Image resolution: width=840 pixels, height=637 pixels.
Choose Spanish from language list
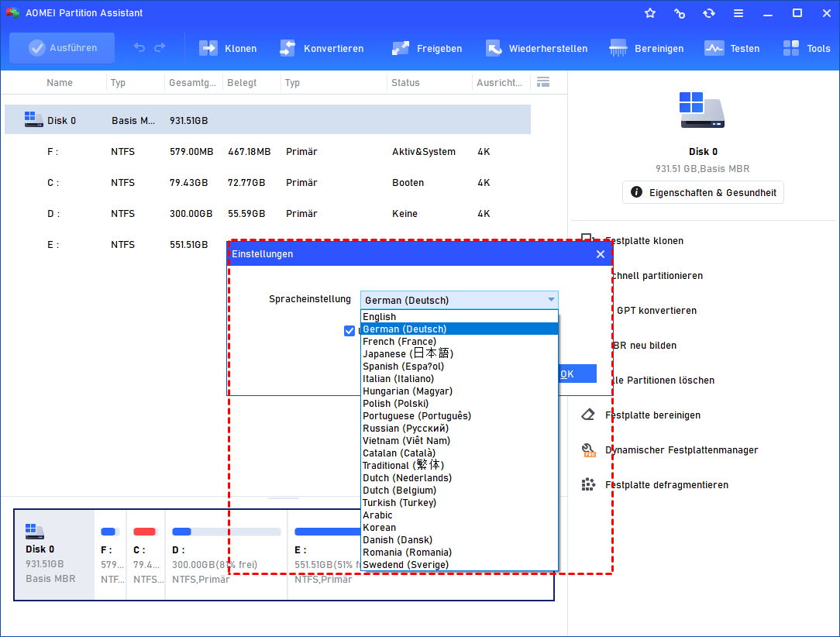(460, 367)
